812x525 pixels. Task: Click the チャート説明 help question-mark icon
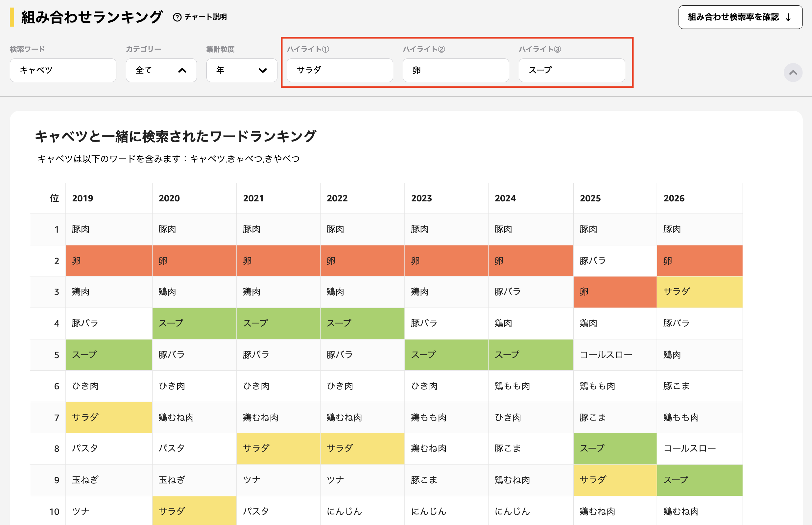tap(177, 17)
